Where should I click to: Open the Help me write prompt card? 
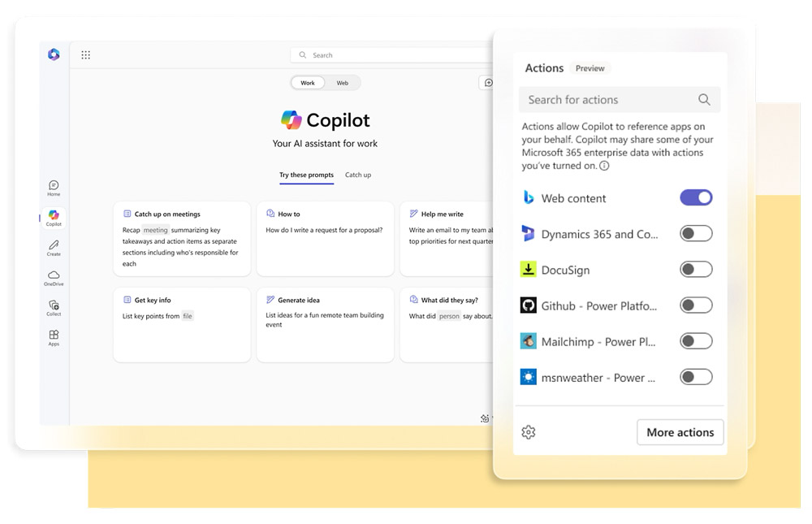click(x=447, y=239)
